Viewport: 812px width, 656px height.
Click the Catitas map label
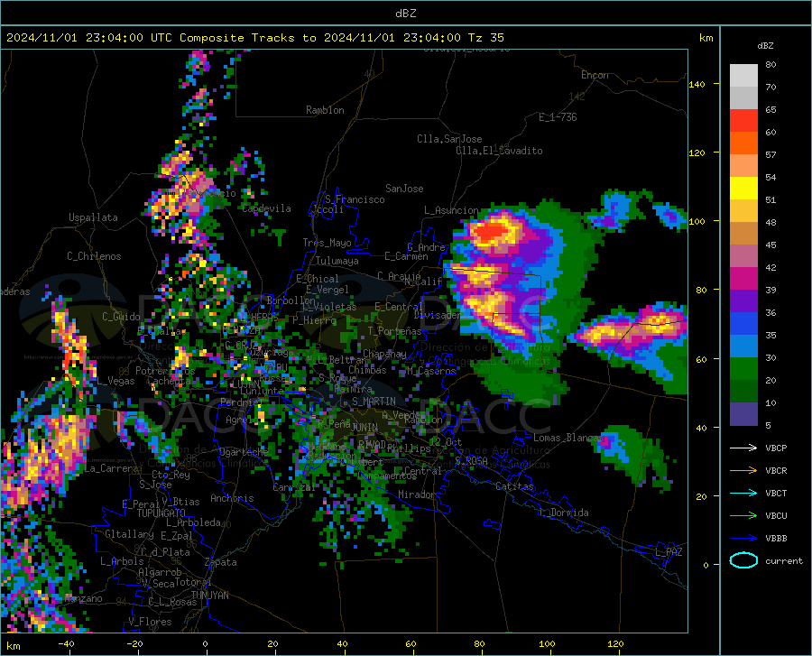pos(514,486)
